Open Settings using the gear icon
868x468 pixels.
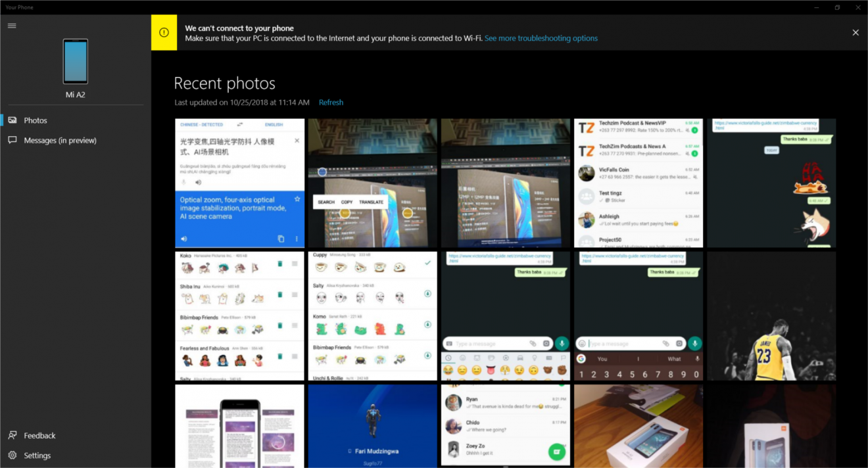pos(12,455)
